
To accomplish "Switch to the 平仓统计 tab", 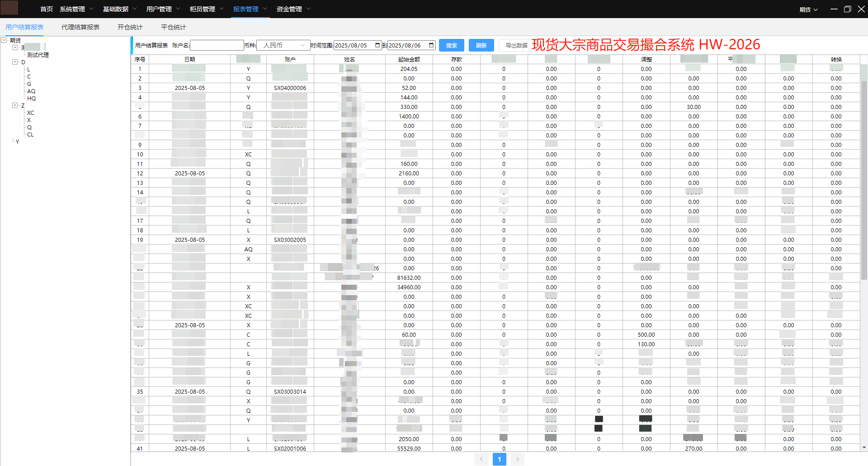I will coord(174,27).
